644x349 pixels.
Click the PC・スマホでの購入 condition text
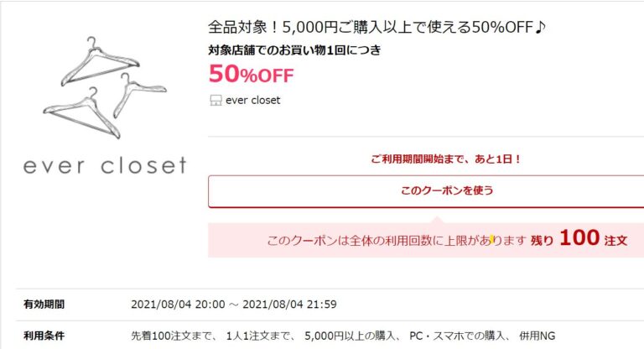click(x=457, y=336)
